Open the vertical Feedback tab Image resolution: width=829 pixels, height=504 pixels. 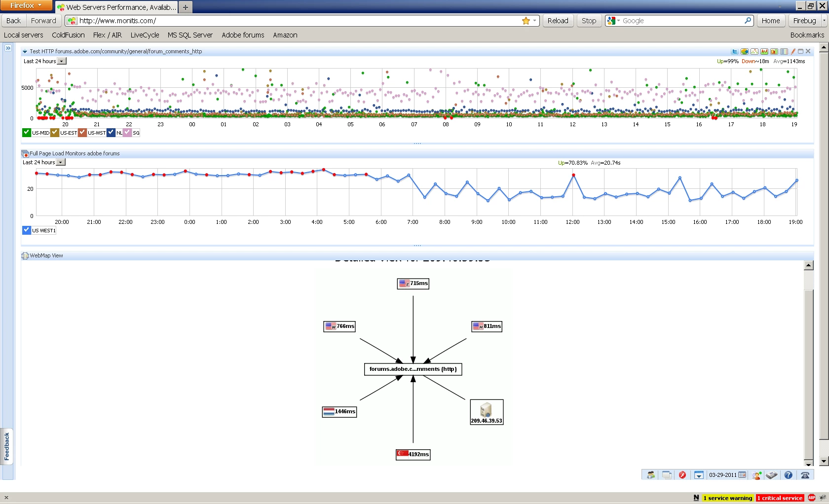pyautogui.click(x=6, y=446)
